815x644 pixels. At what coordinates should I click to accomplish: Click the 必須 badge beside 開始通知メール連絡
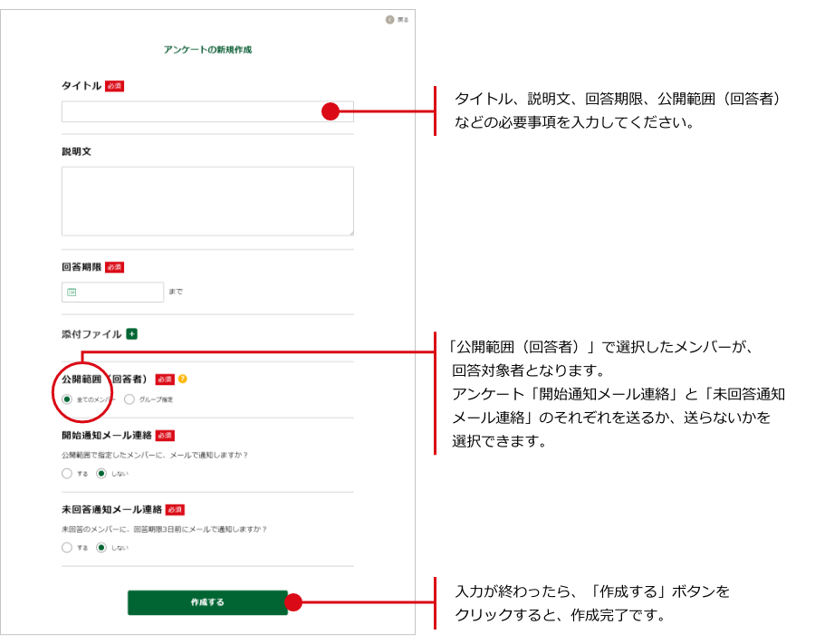click(165, 435)
